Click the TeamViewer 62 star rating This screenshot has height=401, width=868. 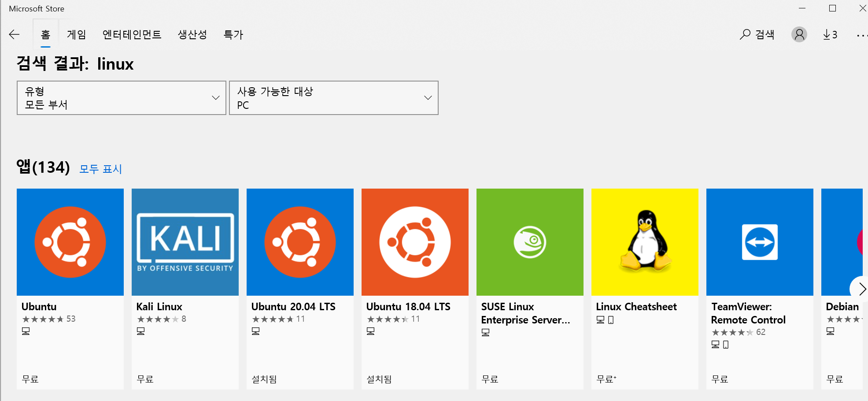pyautogui.click(x=739, y=332)
